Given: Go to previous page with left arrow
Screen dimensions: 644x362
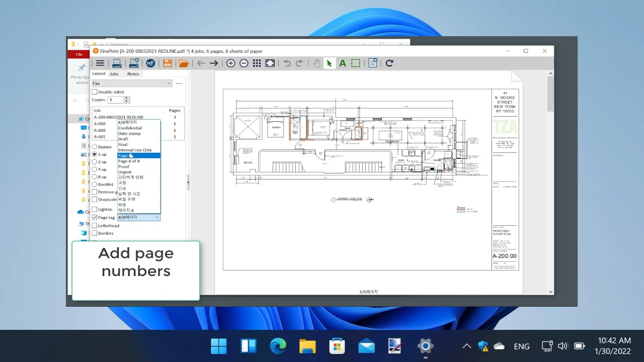Looking at the screenshot, I should point(201,63).
